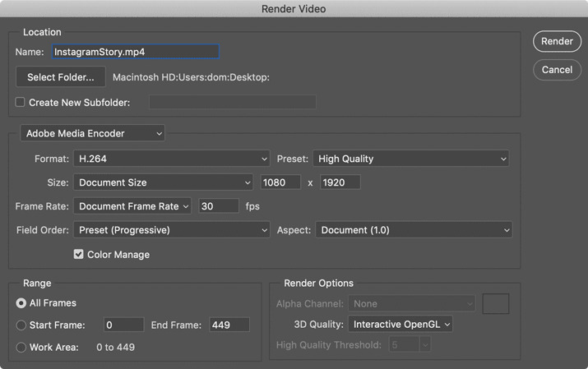Open the Preset (Progressive) Field Order dropdown
Viewport: 588px width, 369px height.
pos(171,230)
